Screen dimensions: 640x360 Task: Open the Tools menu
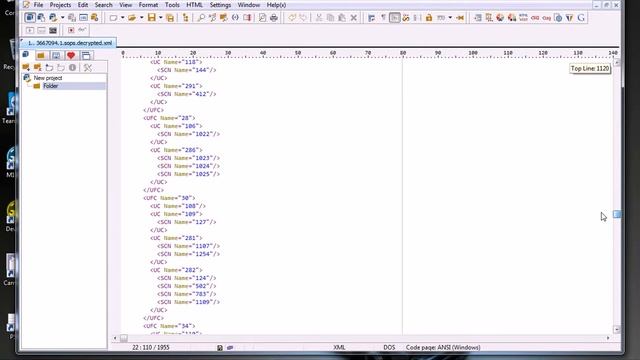172,5
